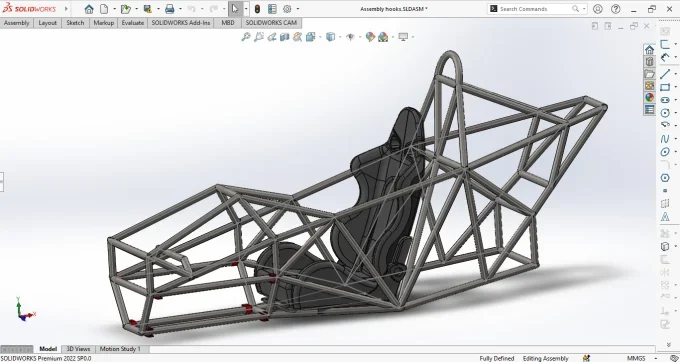Expand the SOLIDWORKS menu arrow
This screenshot has width=680, height=362.
click(66, 9)
